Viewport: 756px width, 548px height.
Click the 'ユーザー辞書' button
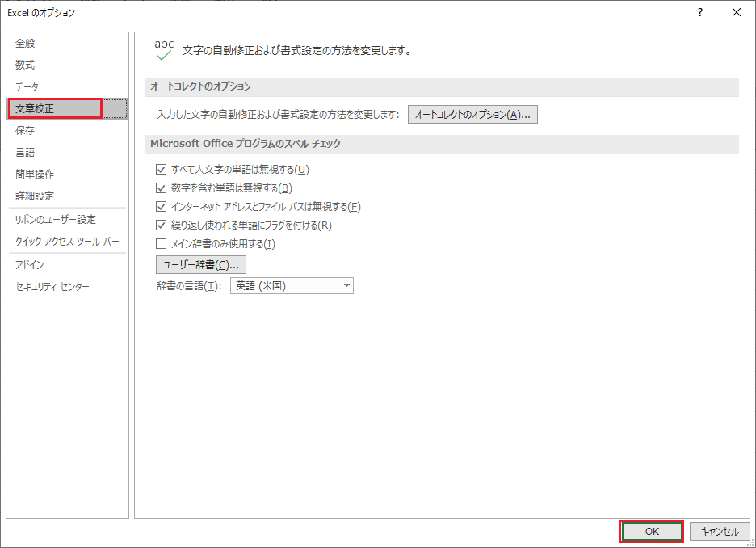pyautogui.click(x=201, y=265)
